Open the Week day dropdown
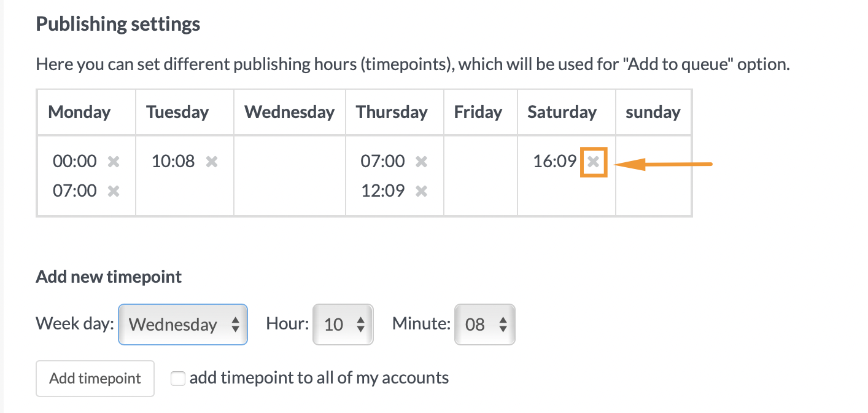 click(183, 324)
